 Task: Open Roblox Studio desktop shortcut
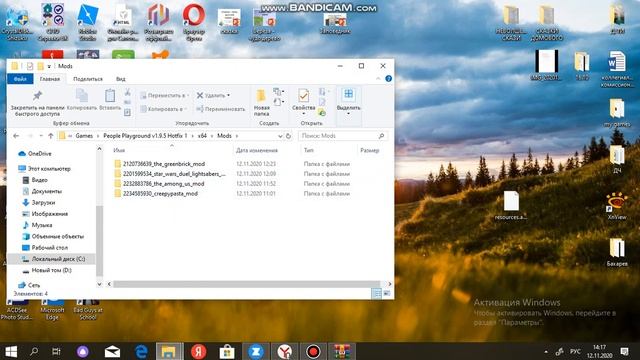[88, 23]
